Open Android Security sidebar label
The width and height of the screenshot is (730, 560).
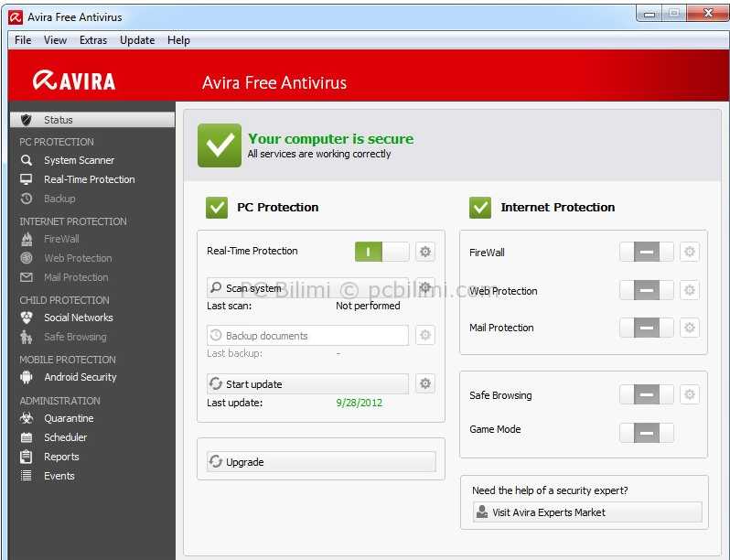[81, 377]
